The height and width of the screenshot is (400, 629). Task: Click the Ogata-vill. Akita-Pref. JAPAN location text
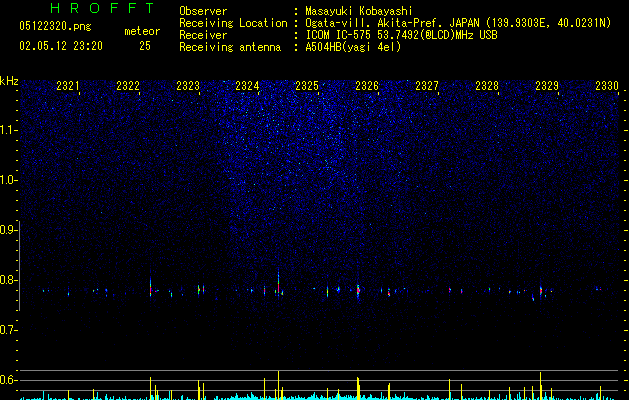pos(458,23)
